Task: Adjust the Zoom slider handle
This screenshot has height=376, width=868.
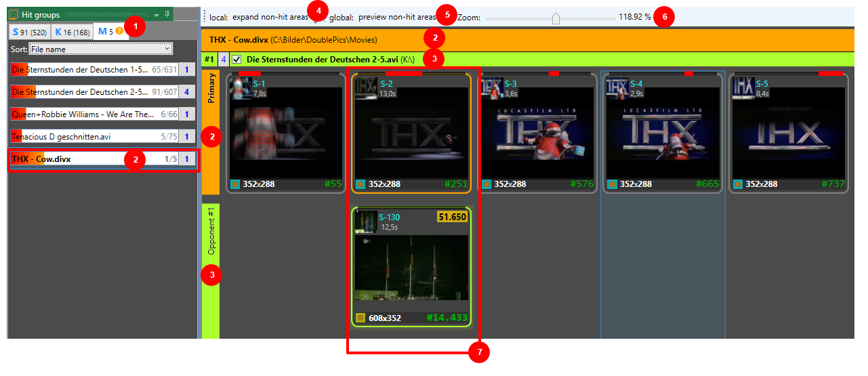Action: pyautogui.click(x=556, y=18)
